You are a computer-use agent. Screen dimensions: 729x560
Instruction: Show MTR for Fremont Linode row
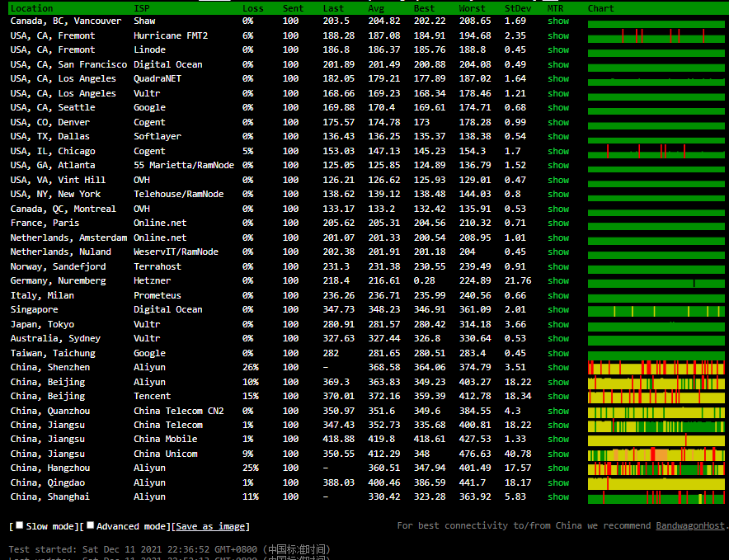[558, 49]
